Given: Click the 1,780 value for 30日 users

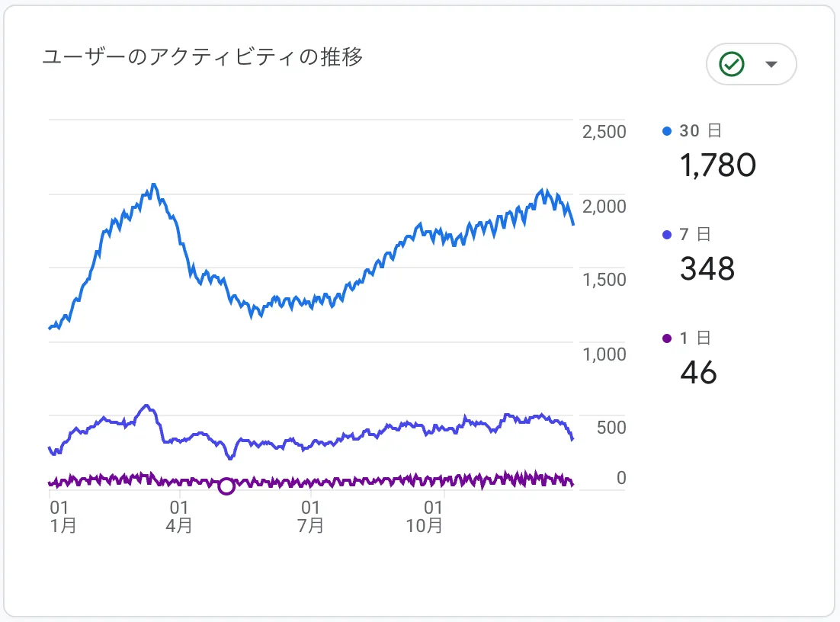Looking at the screenshot, I should pos(718,165).
